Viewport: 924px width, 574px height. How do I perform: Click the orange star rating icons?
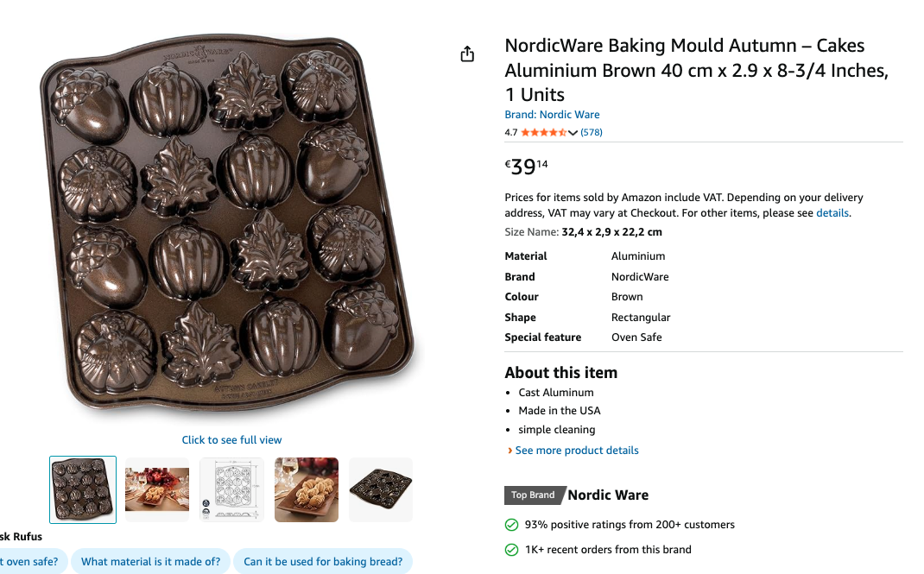pyautogui.click(x=543, y=132)
